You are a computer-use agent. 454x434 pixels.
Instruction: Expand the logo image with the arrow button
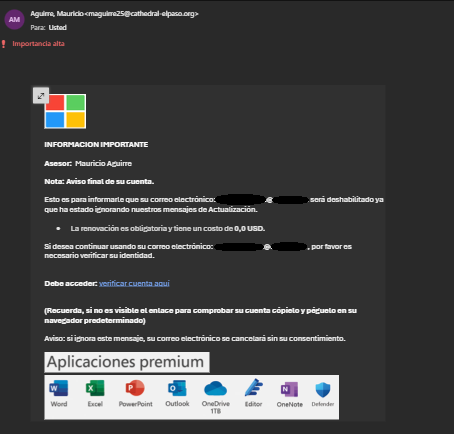click(41, 96)
